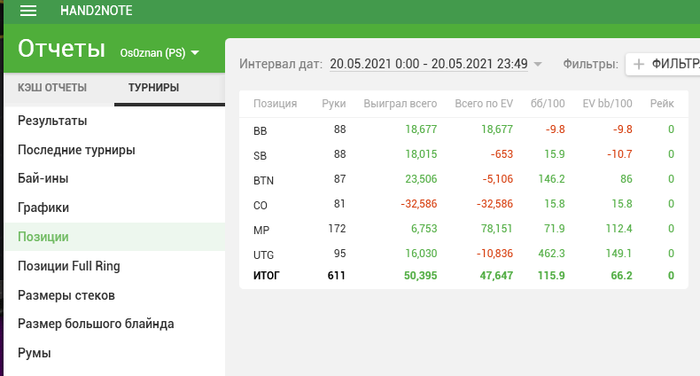Click the 71.9 бб/100 value
700x376 pixels.
coord(554,229)
